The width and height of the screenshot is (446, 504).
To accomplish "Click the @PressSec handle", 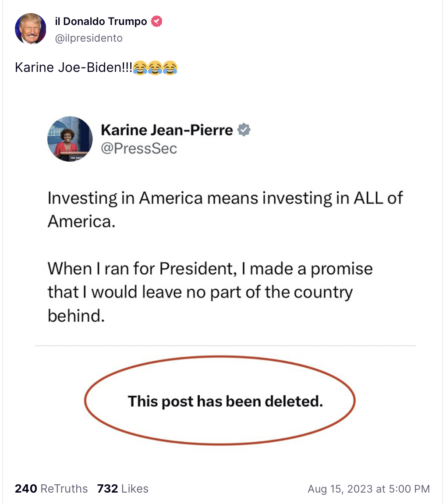I will click(139, 148).
